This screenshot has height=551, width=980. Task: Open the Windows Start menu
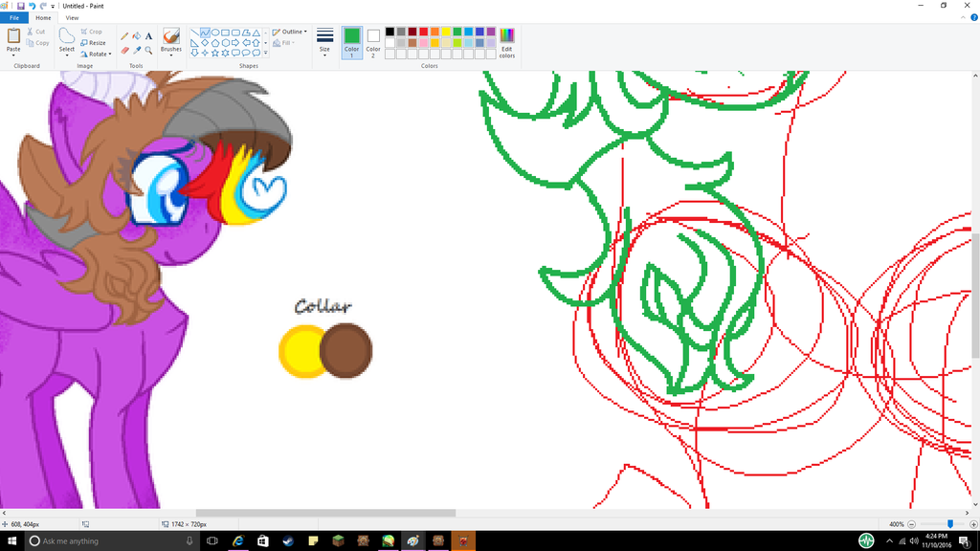point(11,541)
